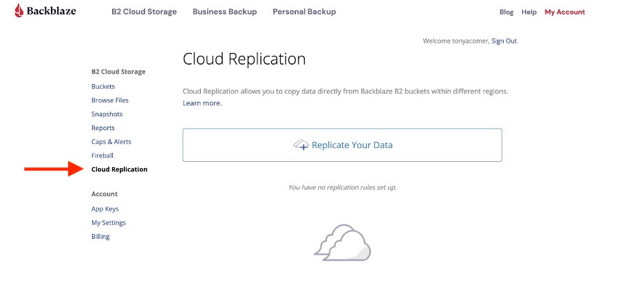Open the Help link
The height and width of the screenshot is (285, 644).
pos(529,12)
